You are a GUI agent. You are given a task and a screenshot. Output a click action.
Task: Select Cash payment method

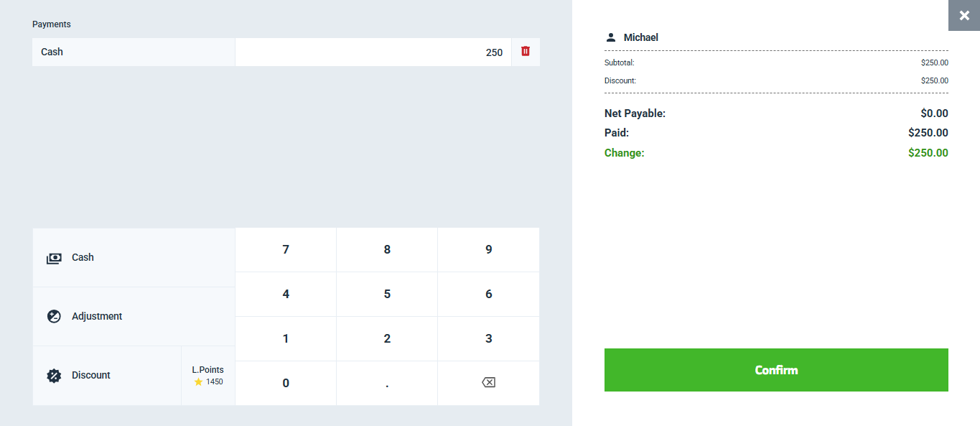click(x=134, y=258)
